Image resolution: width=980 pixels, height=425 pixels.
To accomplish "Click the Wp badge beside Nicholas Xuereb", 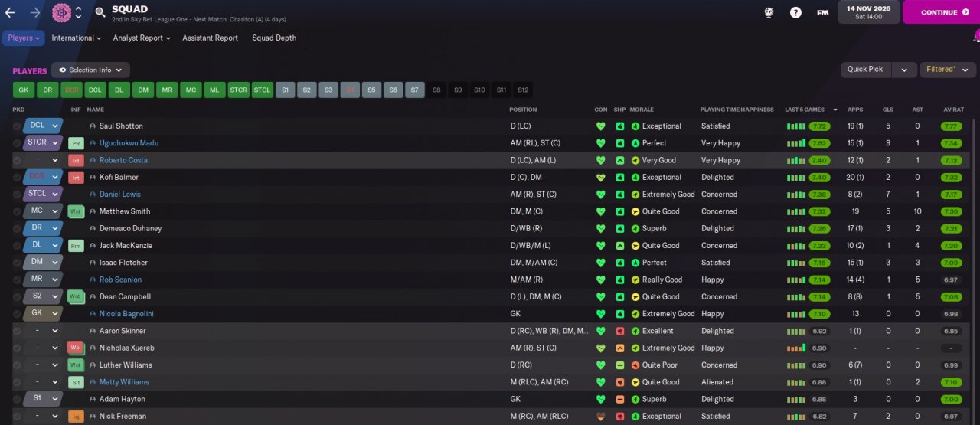I will coord(76,348).
